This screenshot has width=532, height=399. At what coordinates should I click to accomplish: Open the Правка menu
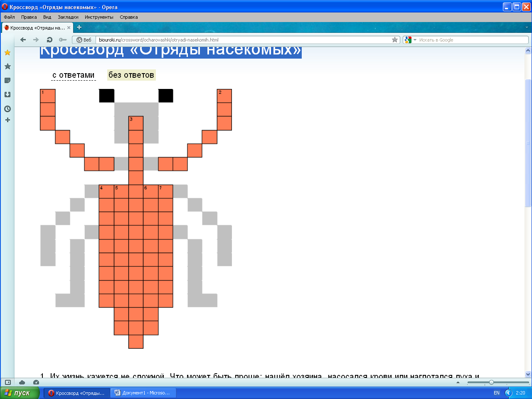click(29, 17)
